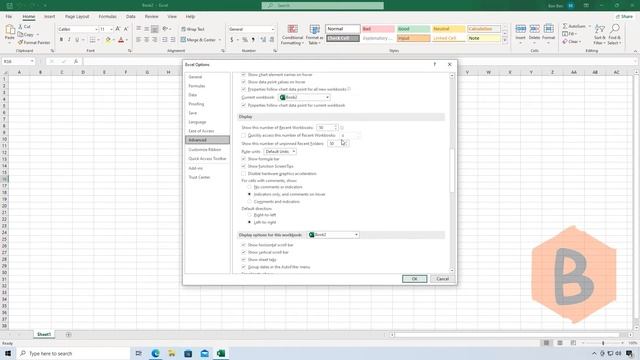Viewport: 640px width, 360px height.
Task: Open the Windows Start menu
Action: tap(8, 353)
